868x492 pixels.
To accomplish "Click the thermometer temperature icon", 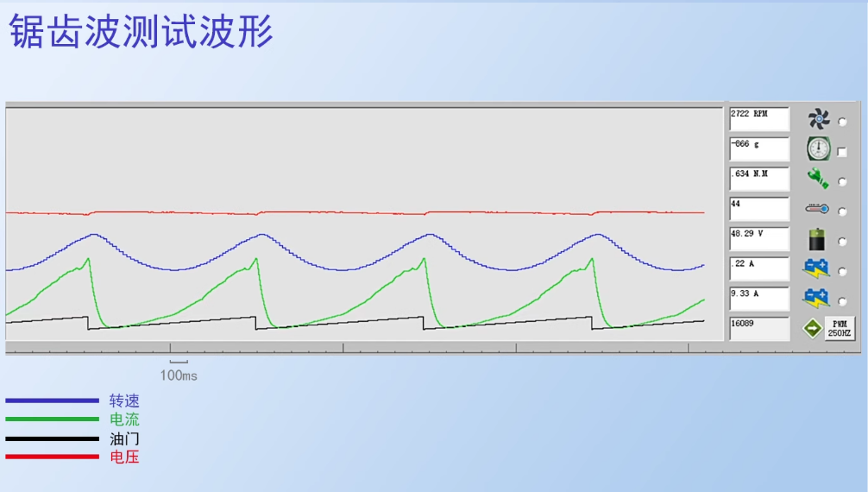I will (817, 210).
